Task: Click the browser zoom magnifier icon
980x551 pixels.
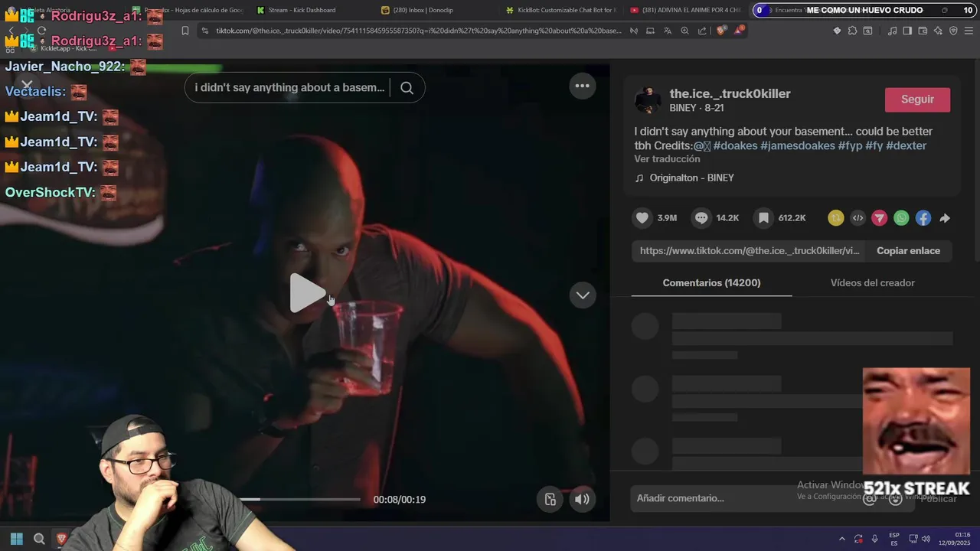Action: click(684, 31)
